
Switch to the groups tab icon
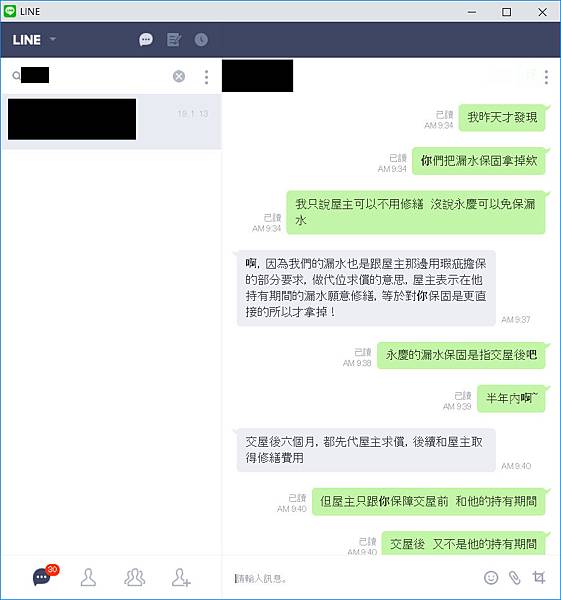(134, 577)
